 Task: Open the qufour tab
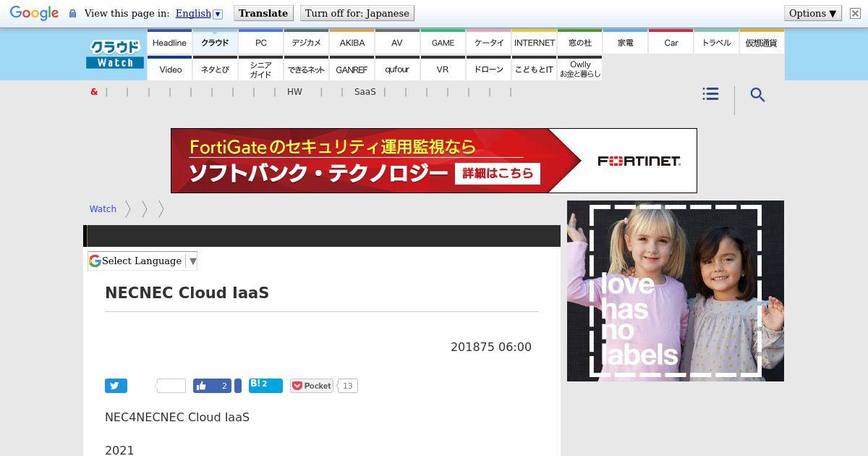[x=397, y=69]
